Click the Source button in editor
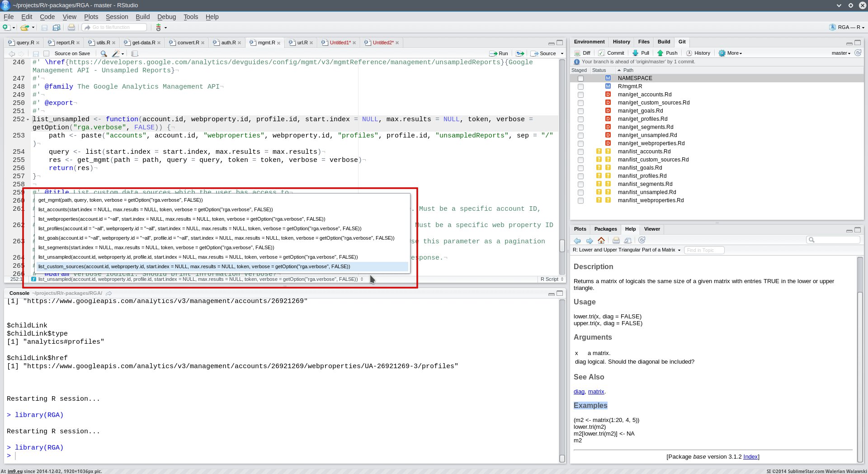 (x=544, y=53)
